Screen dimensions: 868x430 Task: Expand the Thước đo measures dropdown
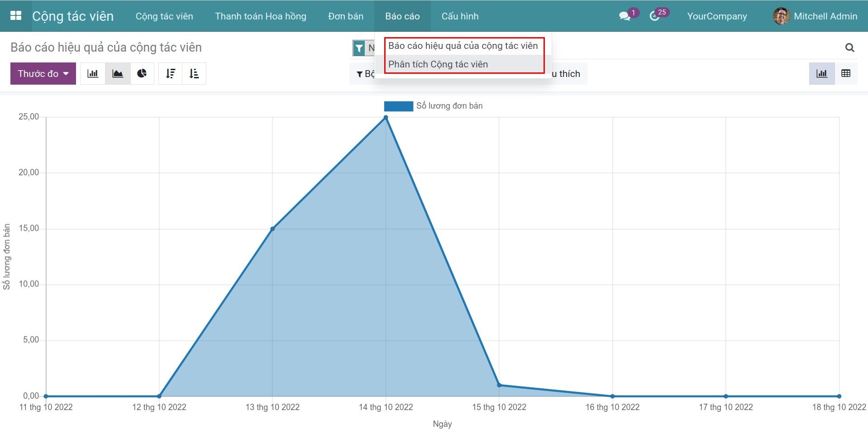coord(43,74)
